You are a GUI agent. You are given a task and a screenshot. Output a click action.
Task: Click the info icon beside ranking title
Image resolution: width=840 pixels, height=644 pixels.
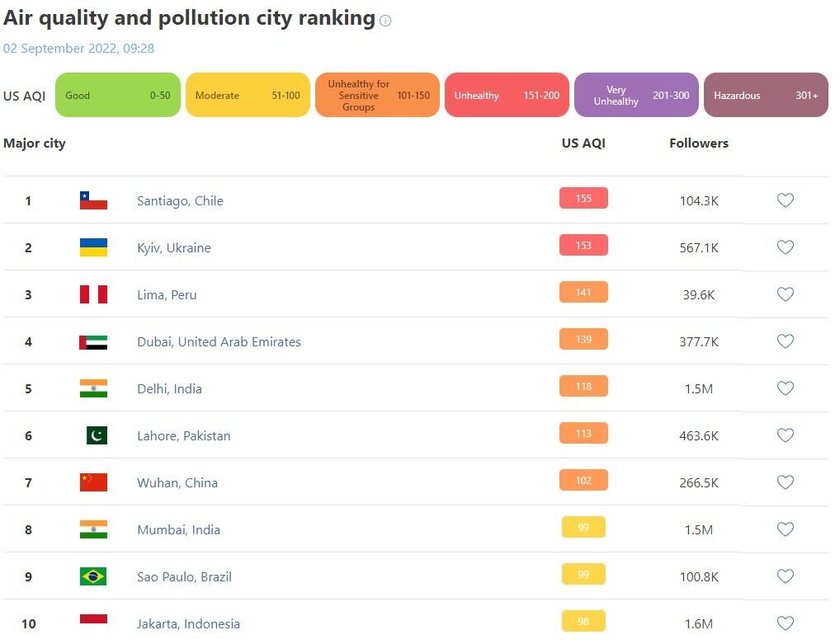point(385,21)
